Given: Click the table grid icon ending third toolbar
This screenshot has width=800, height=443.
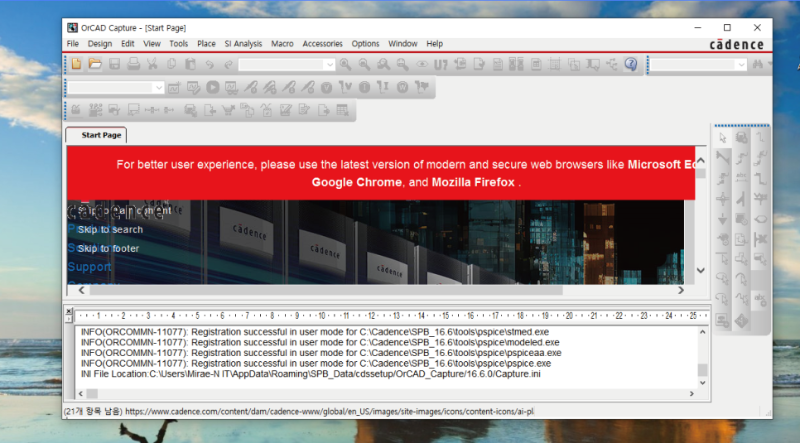Looking at the screenshot, I should pyautogui.click(x=342, y=110).
